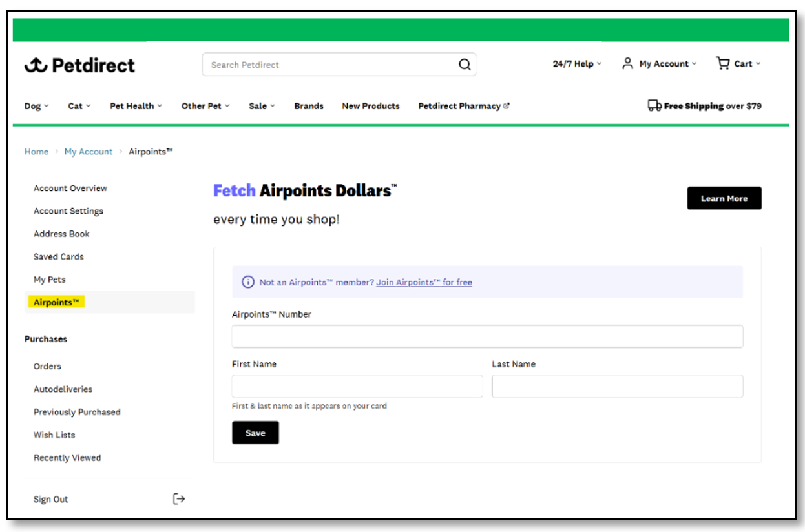The width and height of the screenshot is (805, 532).
Task: Click the Purchases section heading
Action: pos(46,339)
